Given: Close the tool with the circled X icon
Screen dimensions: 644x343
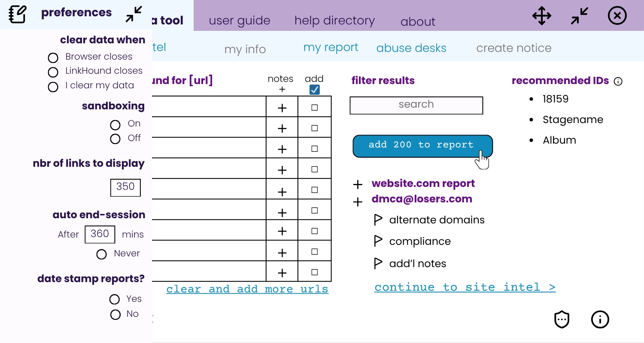Looking at the screenshot, I should click(x=617, y=16).
